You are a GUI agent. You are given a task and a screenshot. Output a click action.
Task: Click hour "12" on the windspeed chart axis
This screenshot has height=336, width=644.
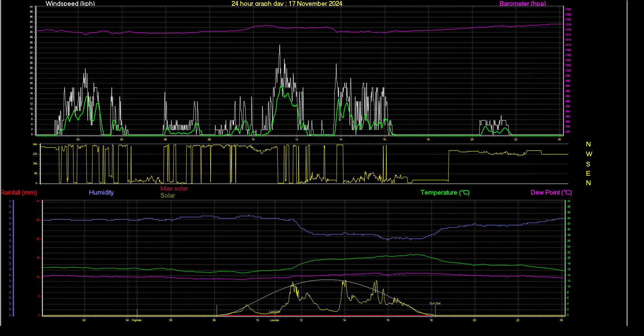(x=297, y=139)
